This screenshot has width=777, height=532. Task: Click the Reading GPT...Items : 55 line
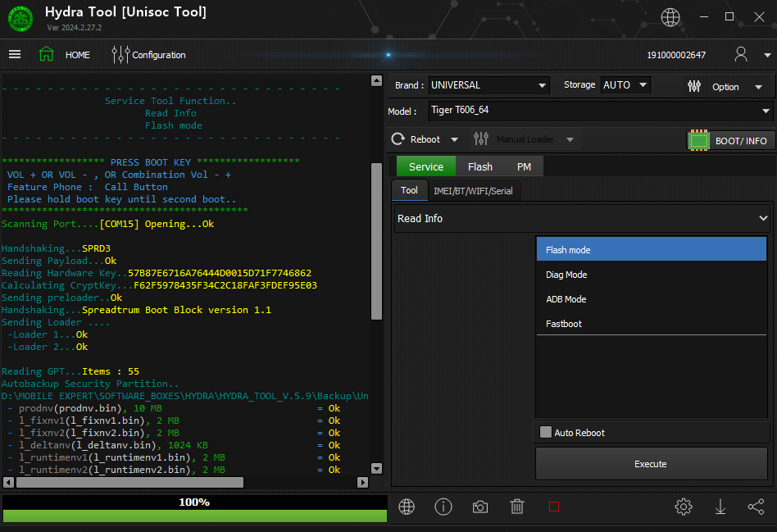point(70,371)
